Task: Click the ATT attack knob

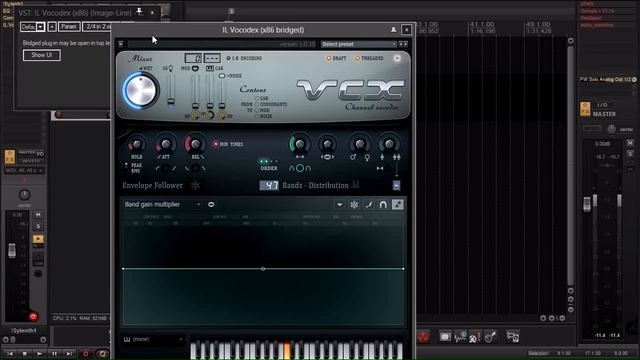Action: [165, 144]
